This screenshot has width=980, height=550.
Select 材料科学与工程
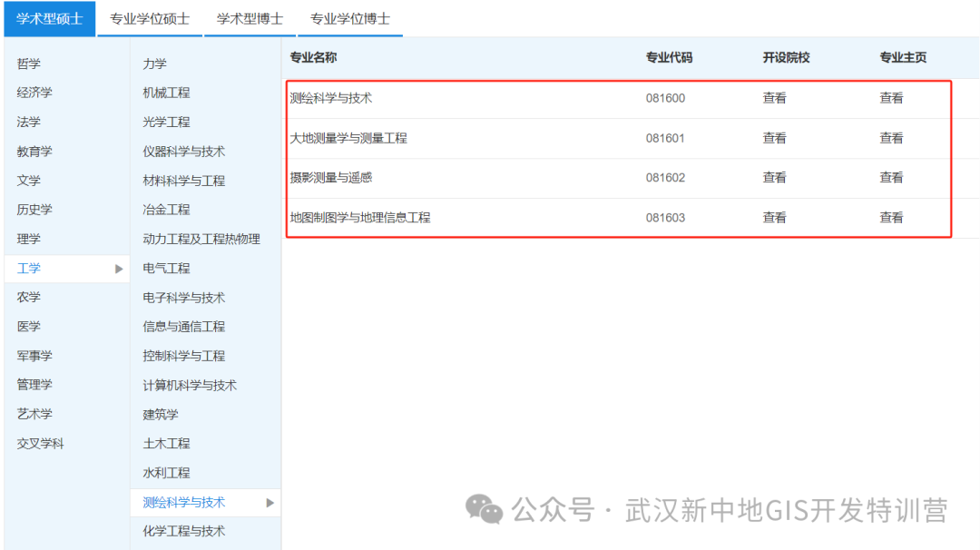coord(183,181)
